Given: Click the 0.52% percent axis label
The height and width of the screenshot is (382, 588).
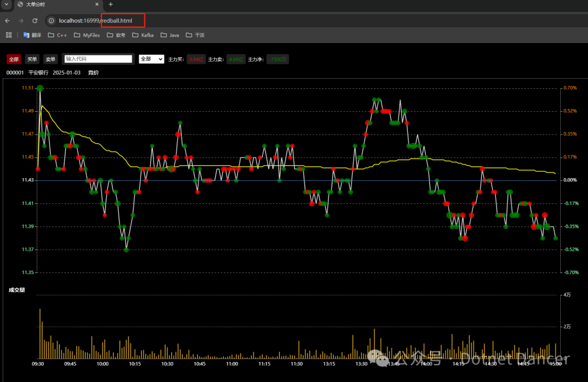Looking at the screenshot, I should 571,111.
